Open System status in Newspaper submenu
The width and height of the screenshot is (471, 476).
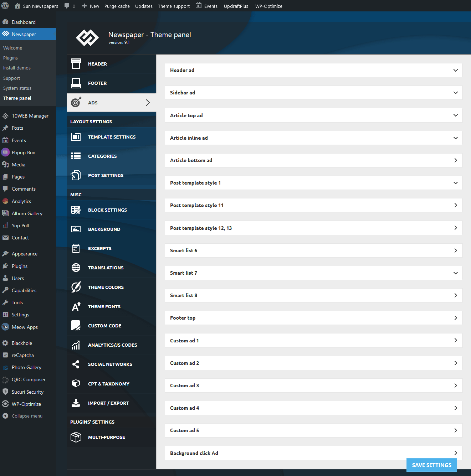[x=17, y=88]
